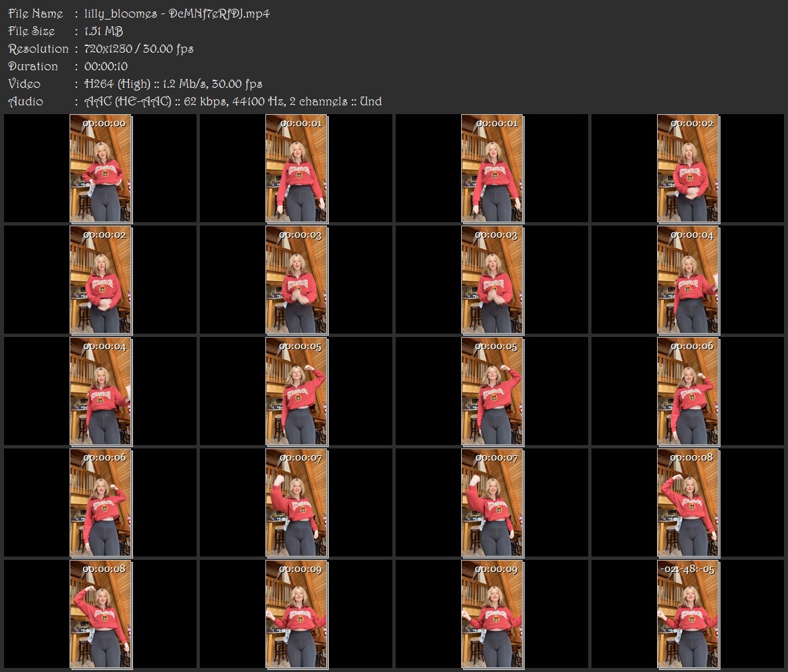The image size is (788, 672).
Task: Click the file name 'lilly_bloomes - DcMNf7eRfDJ.mp4'
Action: pyautogui.click(x=177, y=14)
